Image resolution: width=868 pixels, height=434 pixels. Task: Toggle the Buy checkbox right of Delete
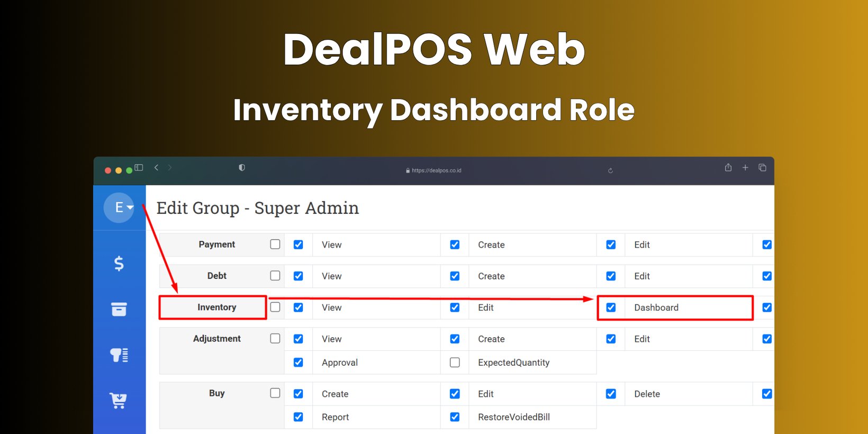click(x=767, y=394)
